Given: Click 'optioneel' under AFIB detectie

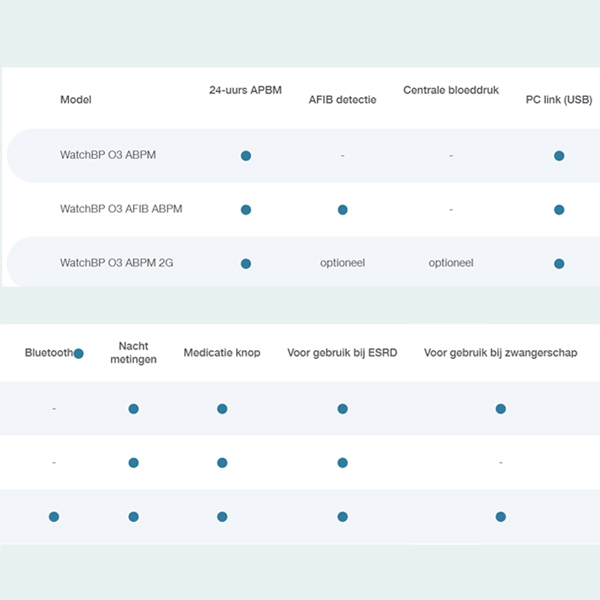Looking at the screenshot, I should pyautogui.click(x=342, y=263).
